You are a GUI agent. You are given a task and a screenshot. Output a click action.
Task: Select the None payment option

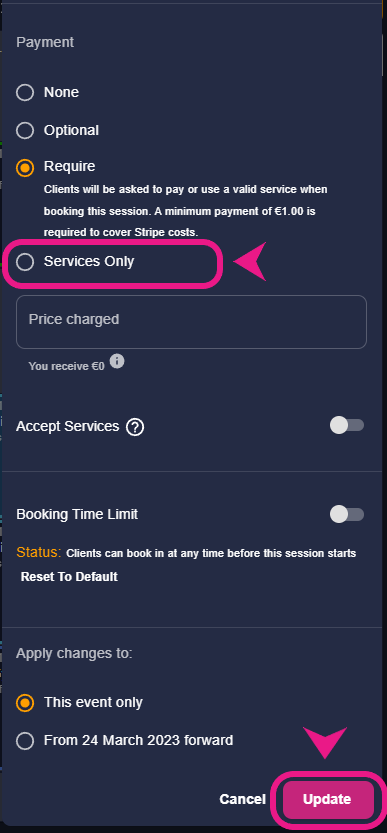25,92
